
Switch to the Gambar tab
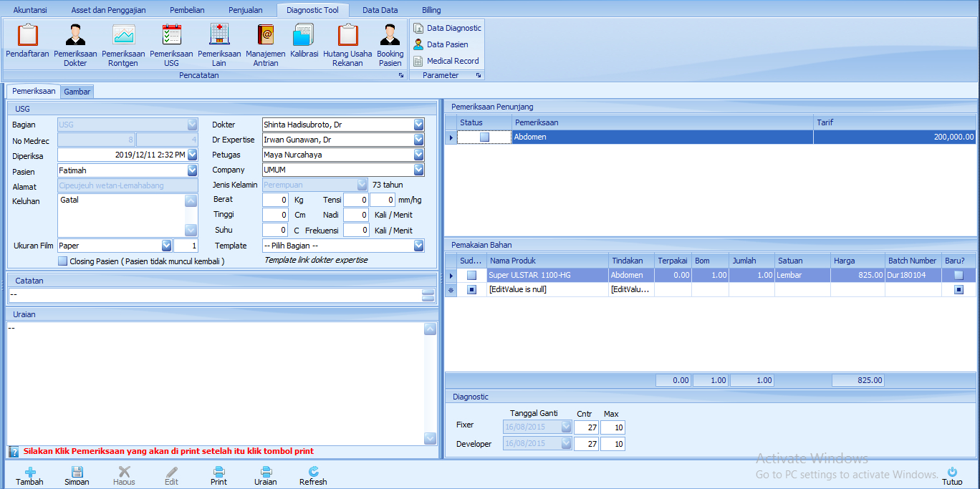pos(77,92)
